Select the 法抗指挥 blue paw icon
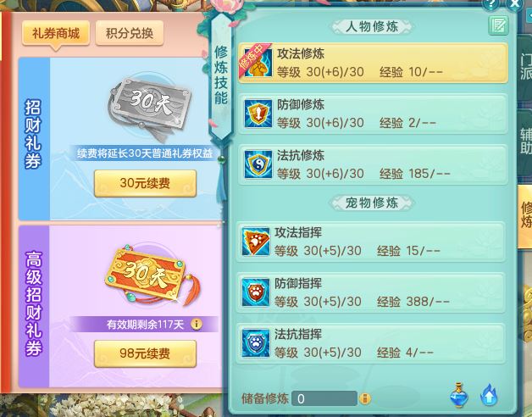This screenshot has width=532, height=417. tap(256, 343)
